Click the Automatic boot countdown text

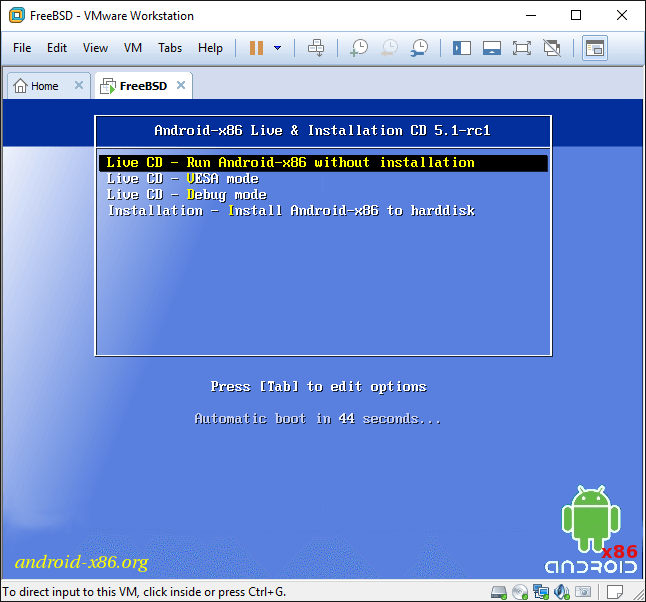pyautogui.click(x=318, y=419)
